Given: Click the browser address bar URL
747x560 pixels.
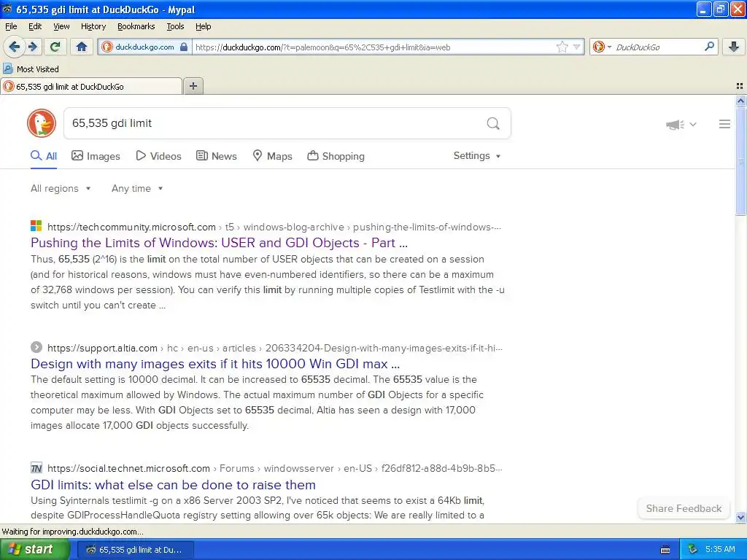Looking at the screenshot, I should (x=323, y=47).
